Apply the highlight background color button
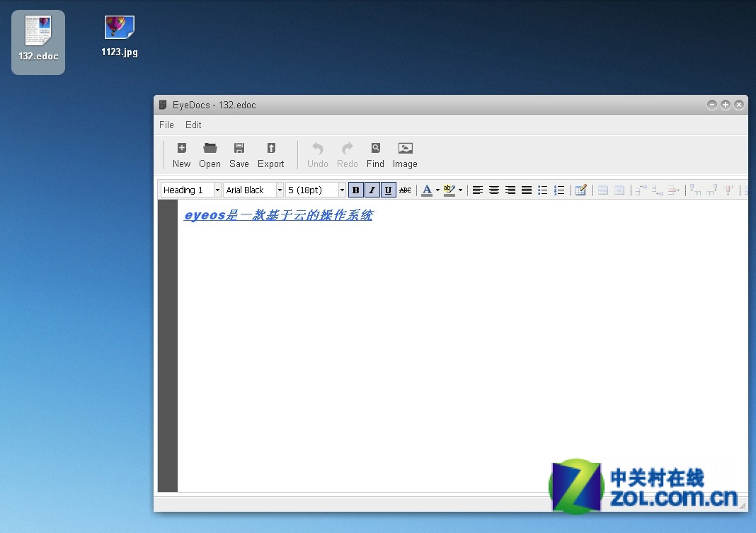This screenshot has height=533, width=756. click(x=449, y=190)
